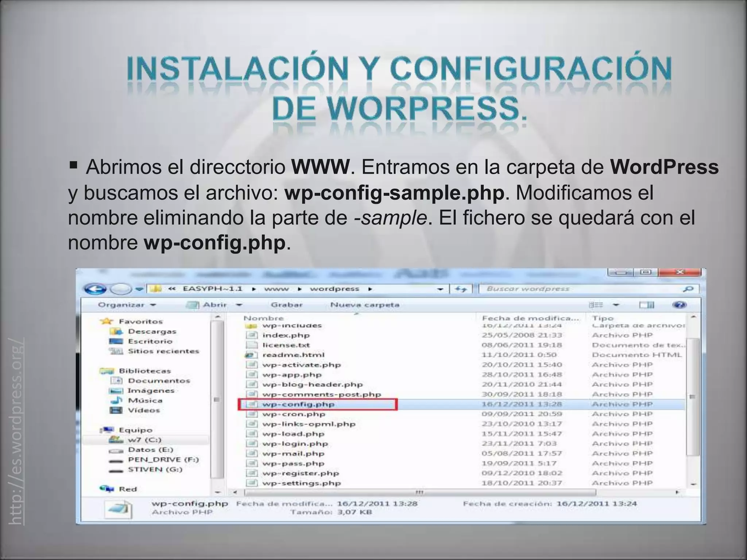The width and height of the screenshot is (747, 560).
Task: Select Favoritos in the navigation pane
Action: [x=140, y=322]
